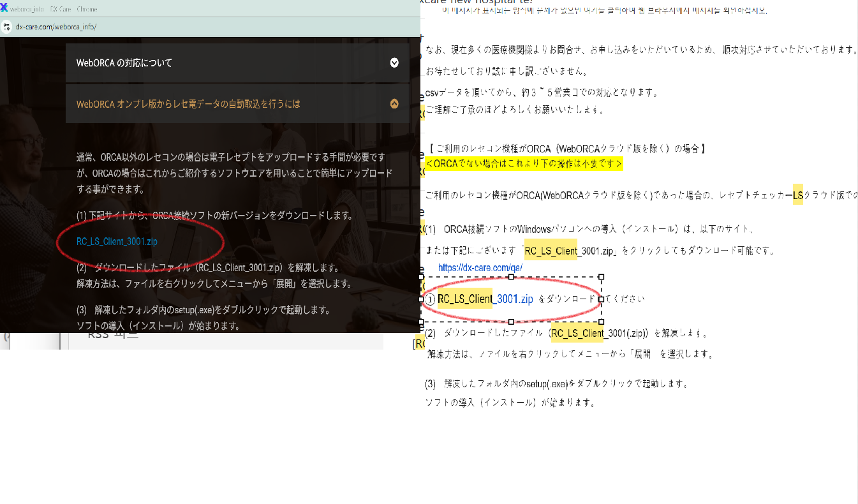
Task: Click 'または下記にございます' line in document
Action: click(x=601, y=251)
